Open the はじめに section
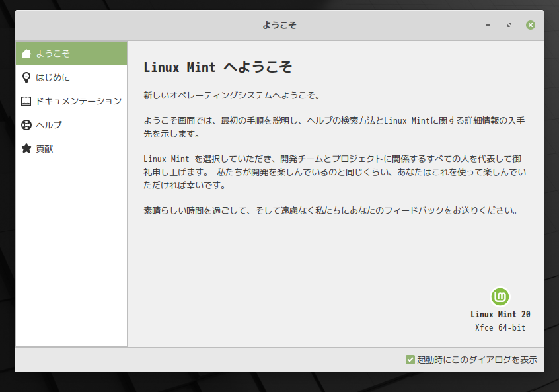 tap(71, 77)
